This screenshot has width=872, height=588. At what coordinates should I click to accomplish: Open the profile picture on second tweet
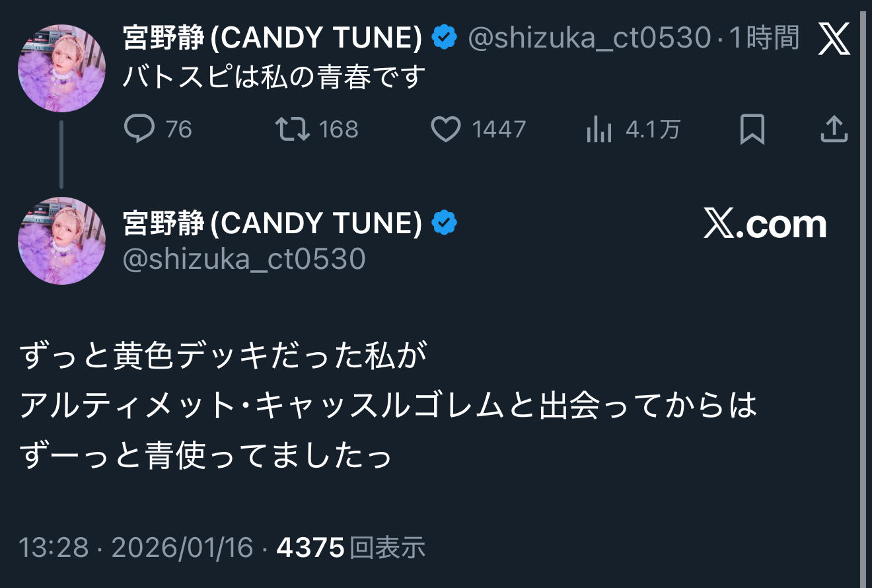coord(61,241)
